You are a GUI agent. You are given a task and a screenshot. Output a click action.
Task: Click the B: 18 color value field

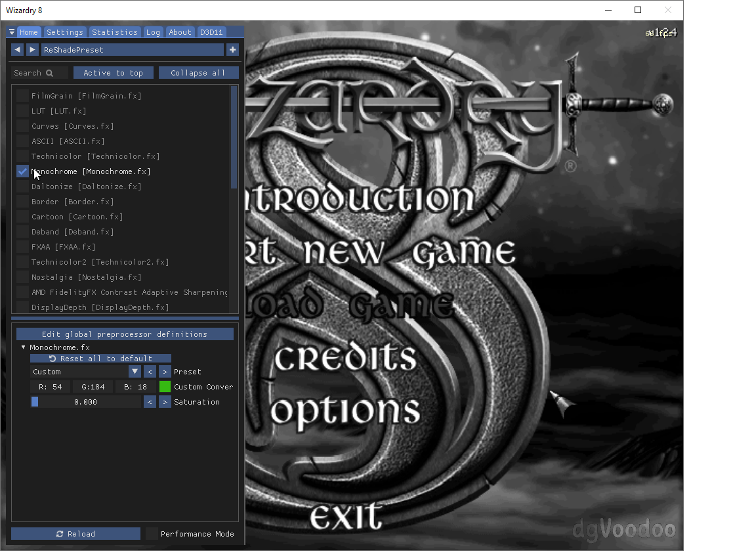coord(135,386)
